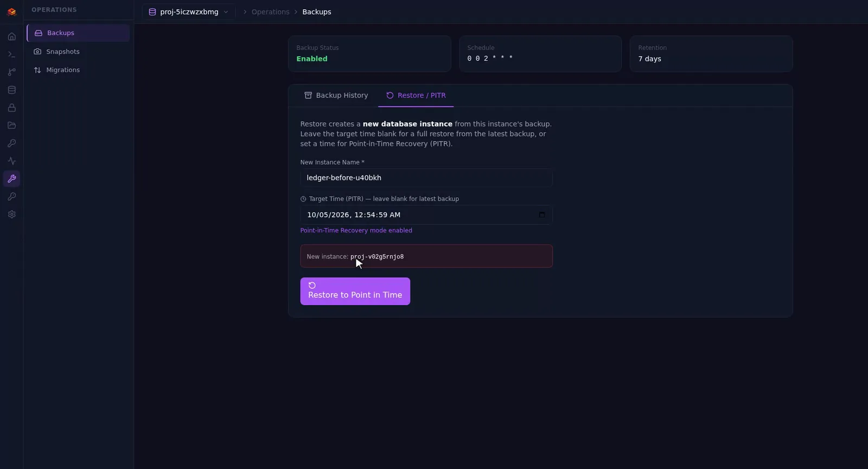Switch to the Backup History tab
Screen dimensions: 868x469
pyautogui.click(x=336, y=96)
